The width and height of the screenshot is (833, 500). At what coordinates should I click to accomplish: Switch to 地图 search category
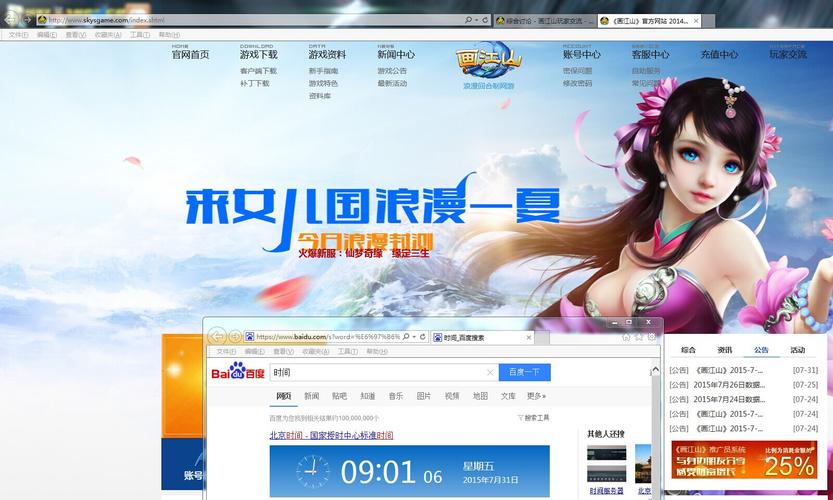pyautogui.click(x=480, y=396)
